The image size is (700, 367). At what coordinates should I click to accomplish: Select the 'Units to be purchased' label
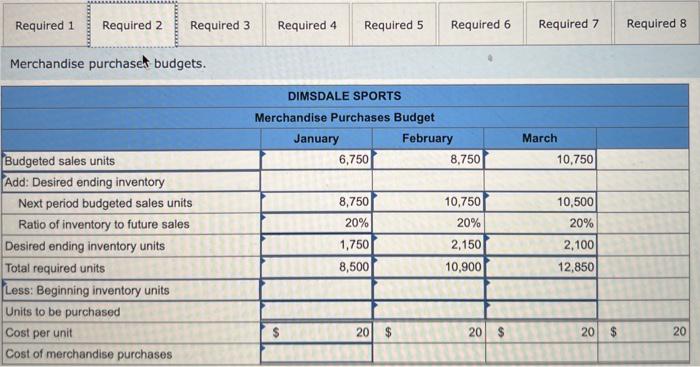tap(62, 312)
